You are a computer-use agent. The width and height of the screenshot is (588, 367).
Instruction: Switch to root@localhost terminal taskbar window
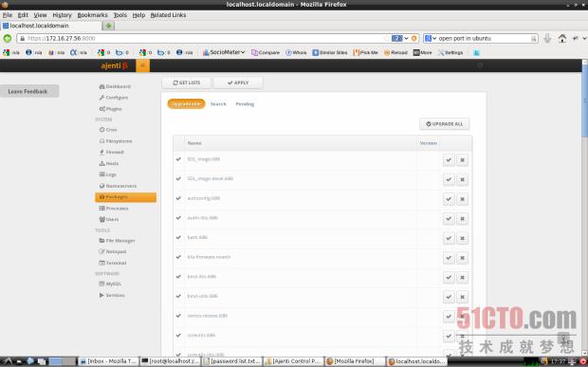pos(171,361)
